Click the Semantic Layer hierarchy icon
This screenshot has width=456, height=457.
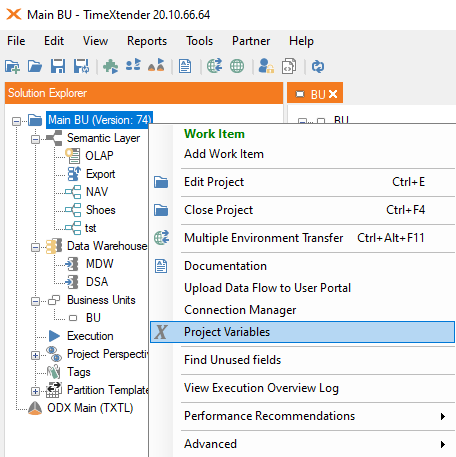click(x=54, y=138)
